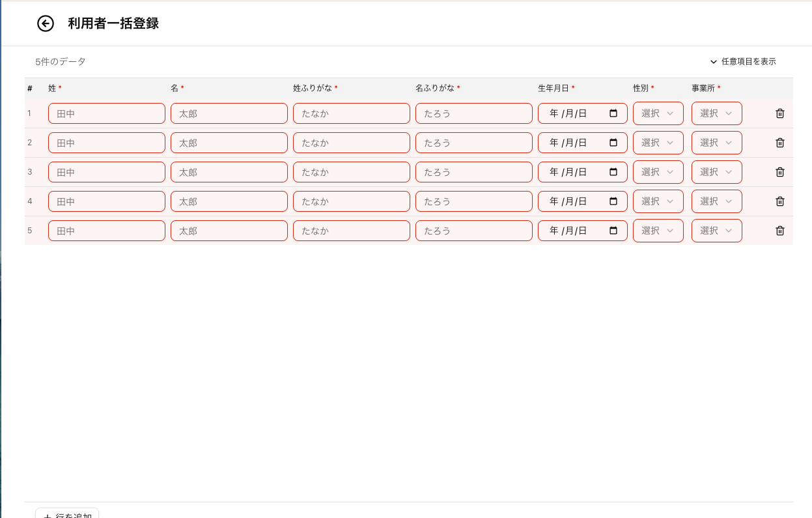Screen dimensions: 812x518
Task: Open calendar picker in row 2 birthdate
Action: (613, 143)
